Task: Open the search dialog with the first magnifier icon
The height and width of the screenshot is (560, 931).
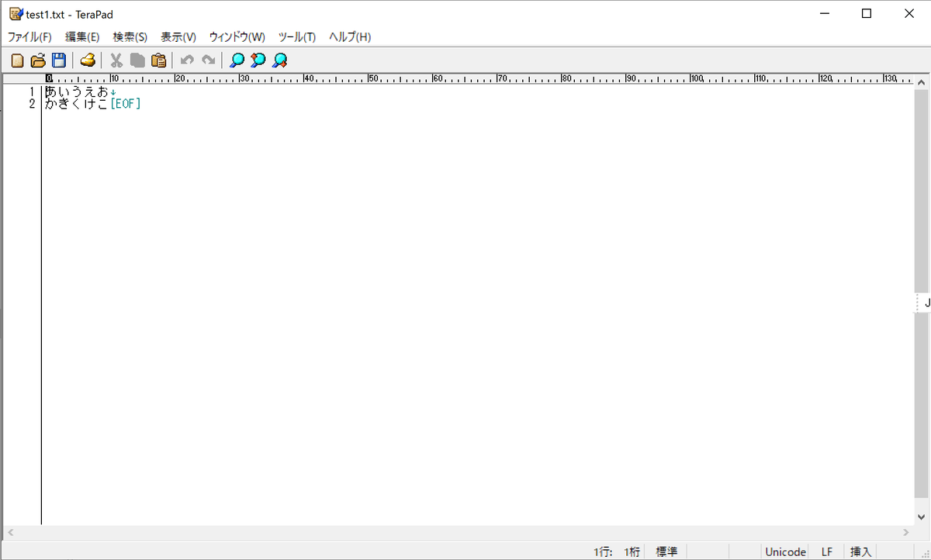Action: (x=237, y=60)
